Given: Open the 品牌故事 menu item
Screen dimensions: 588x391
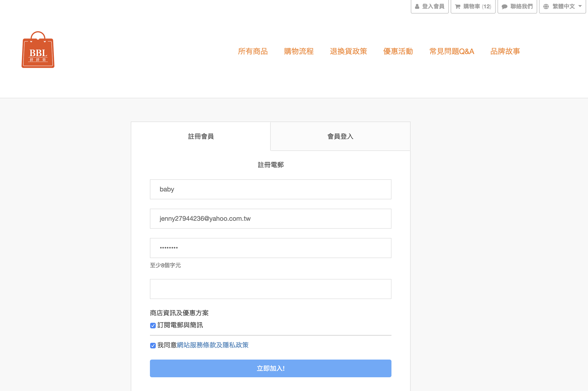Looking at the screenshot, I should (x=505, y=51).
